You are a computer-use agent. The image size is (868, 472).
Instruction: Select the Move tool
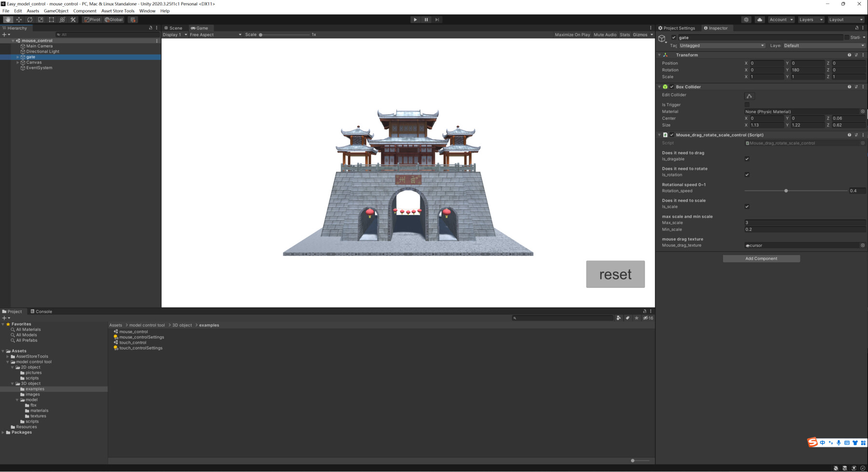(x=19, y=19)
